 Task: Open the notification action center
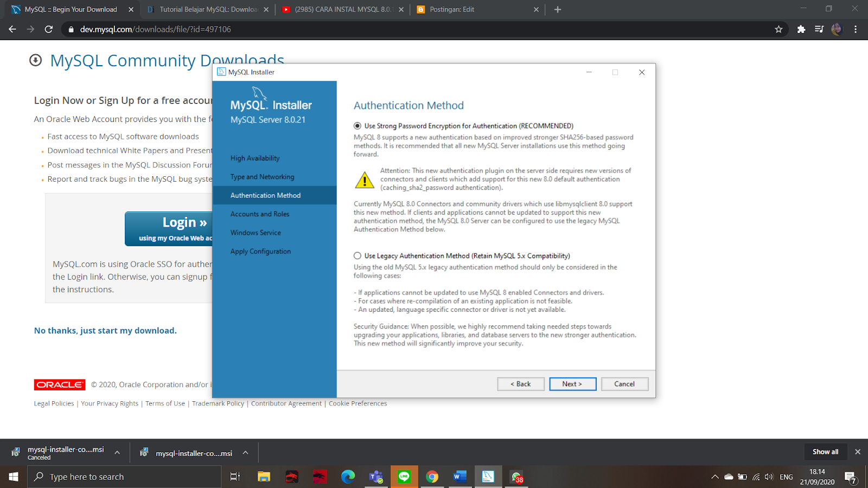pos(851,478)
